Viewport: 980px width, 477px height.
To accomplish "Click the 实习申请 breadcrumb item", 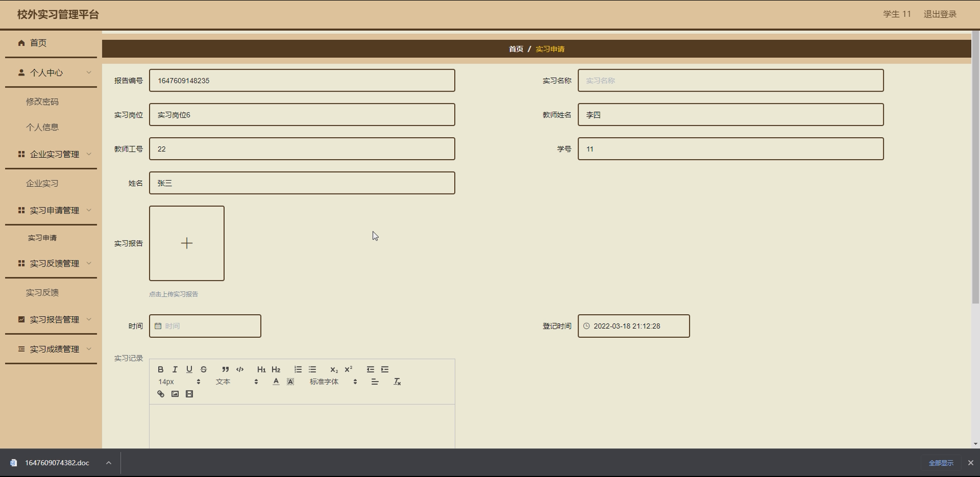I will pyautogui.click(x=550, y=49).
